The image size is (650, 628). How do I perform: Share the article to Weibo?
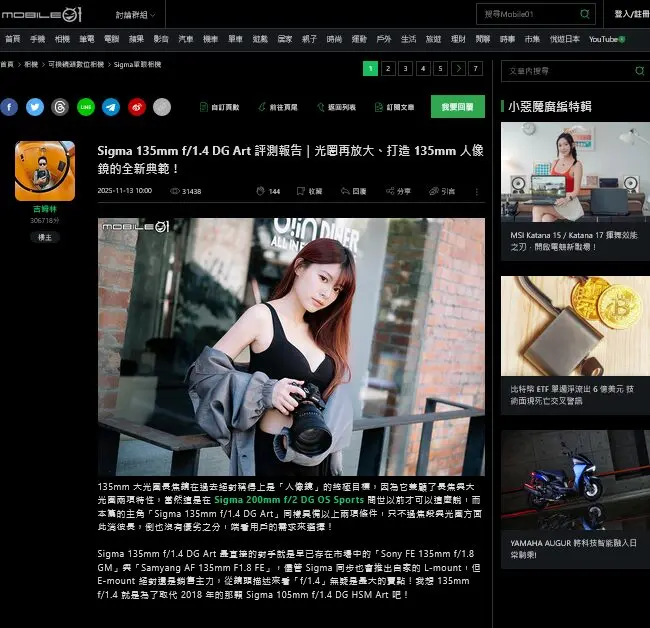click(x=136, y=107)
